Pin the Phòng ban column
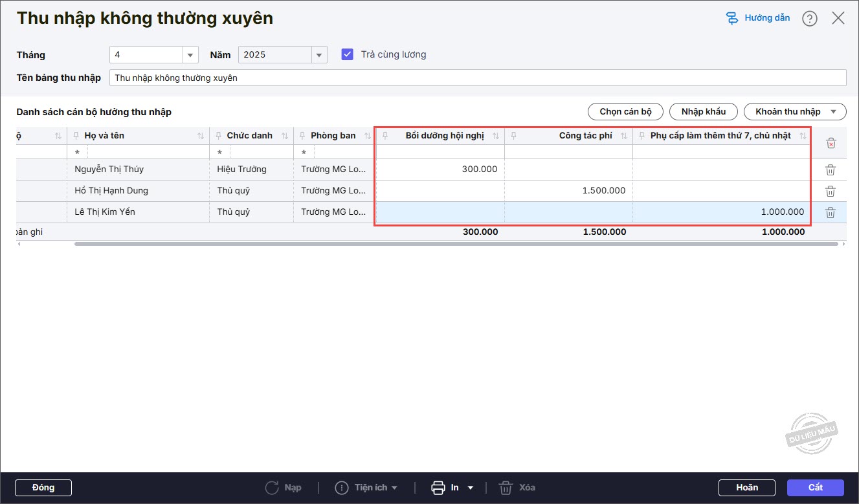The width and height of the screenshot is (859, 504). click(x=302, y=136)
